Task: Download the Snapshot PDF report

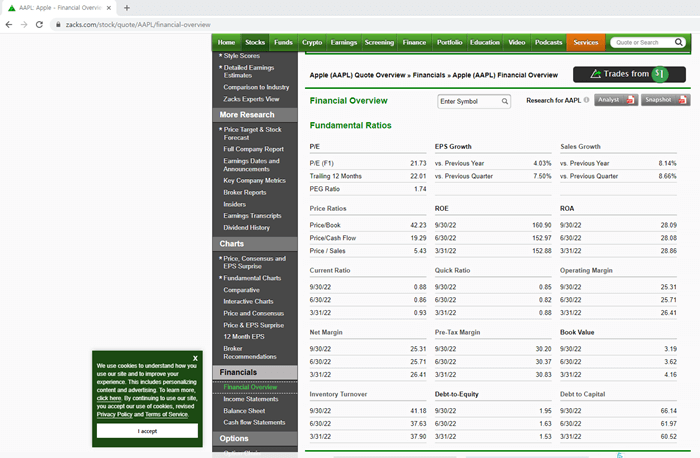Action: click(666, 100)
